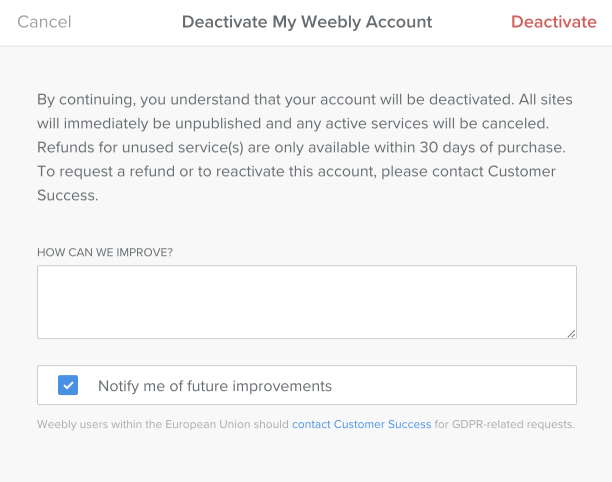
Task: Click the "HOW CAN WE IMPROVE?" field label
Action: coord(105,252)
